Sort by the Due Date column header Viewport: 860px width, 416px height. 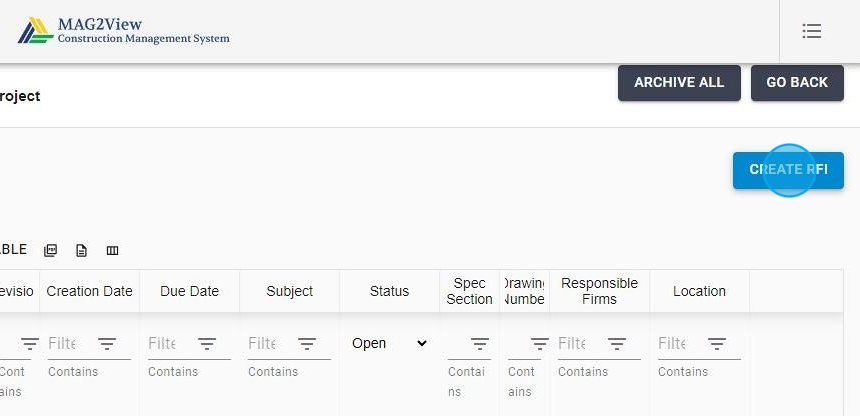click(x=189, y=291)
